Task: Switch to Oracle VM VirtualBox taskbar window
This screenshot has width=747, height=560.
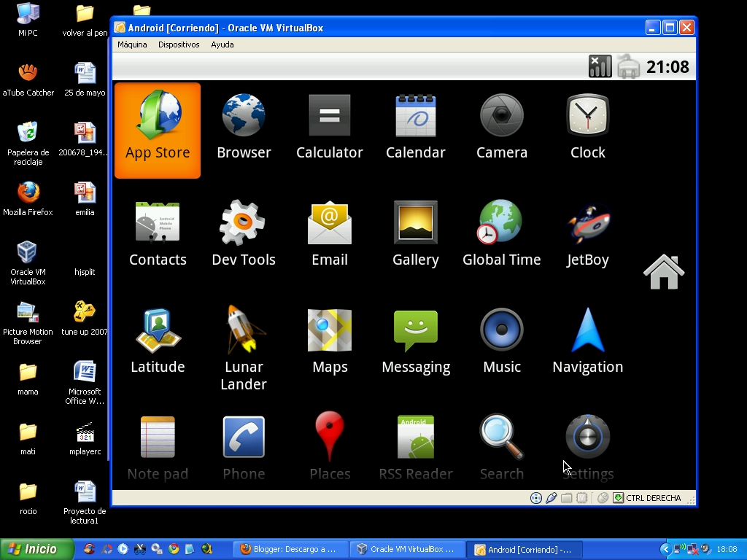Action: pyautogui.click(x=406, y=549)
